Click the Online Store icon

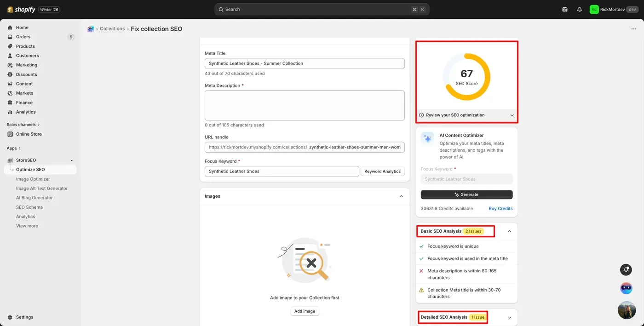[10, 134]
